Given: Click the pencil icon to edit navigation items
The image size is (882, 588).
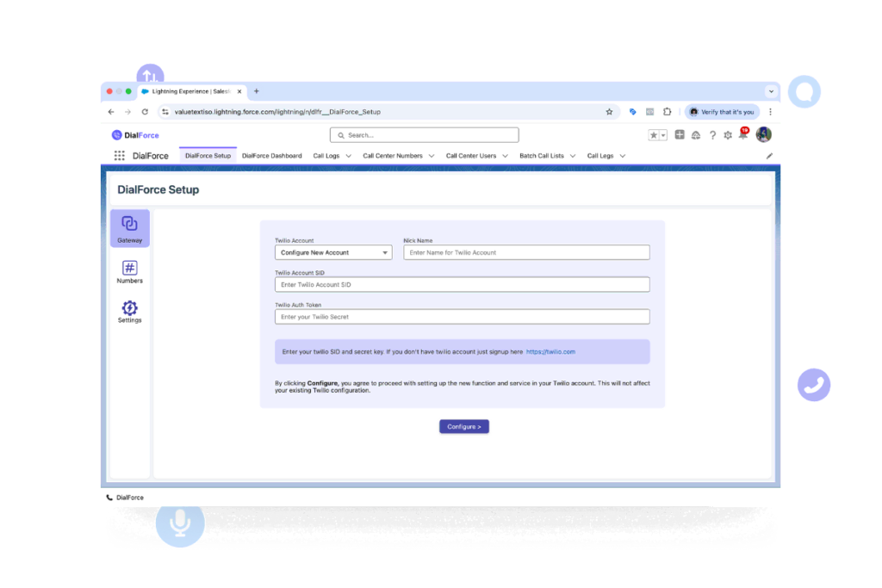Looking at the screenshot, I should 769,156.
